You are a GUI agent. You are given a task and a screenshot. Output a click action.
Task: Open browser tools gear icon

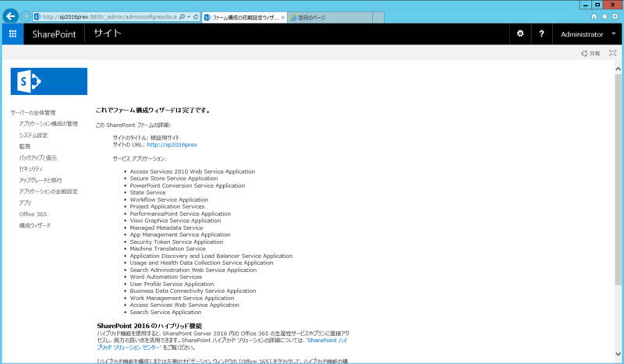(x=615, y=16)
